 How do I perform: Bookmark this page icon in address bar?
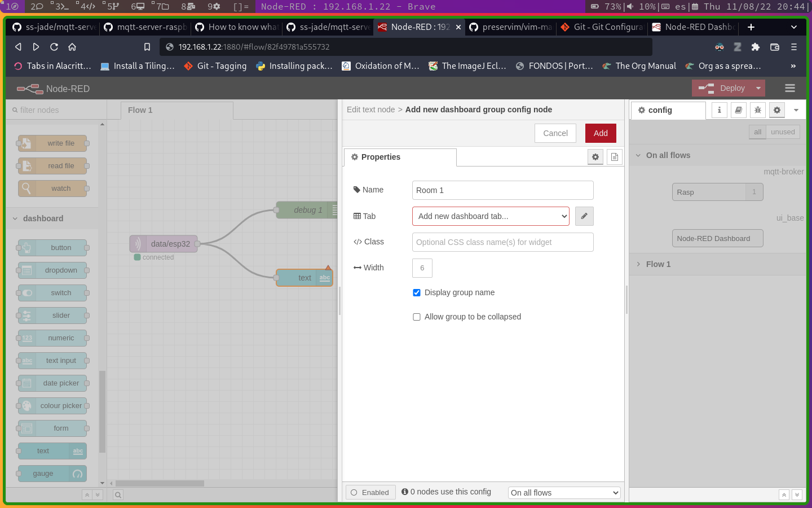[147, 47]
